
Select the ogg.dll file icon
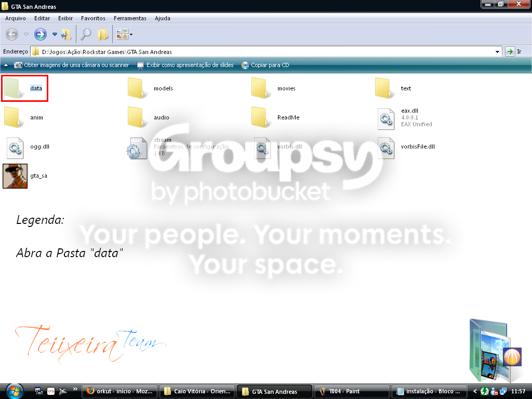point(15,148)
